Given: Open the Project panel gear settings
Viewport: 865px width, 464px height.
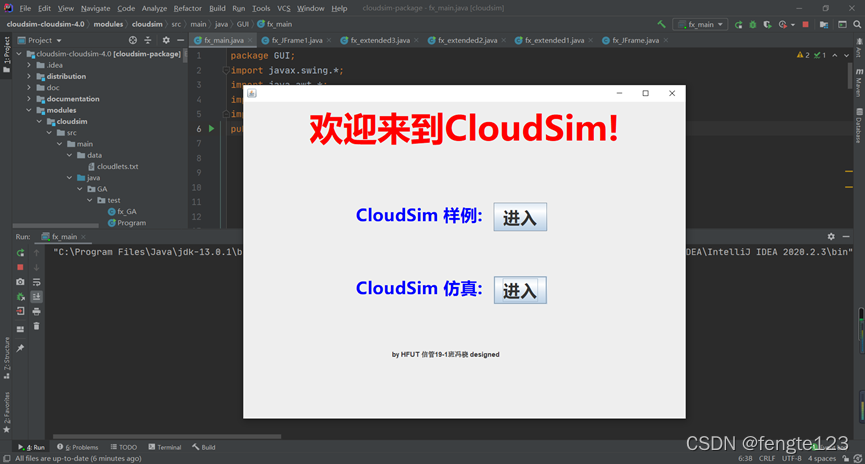Looking at the screenshot, I should (x=166, y=40).
